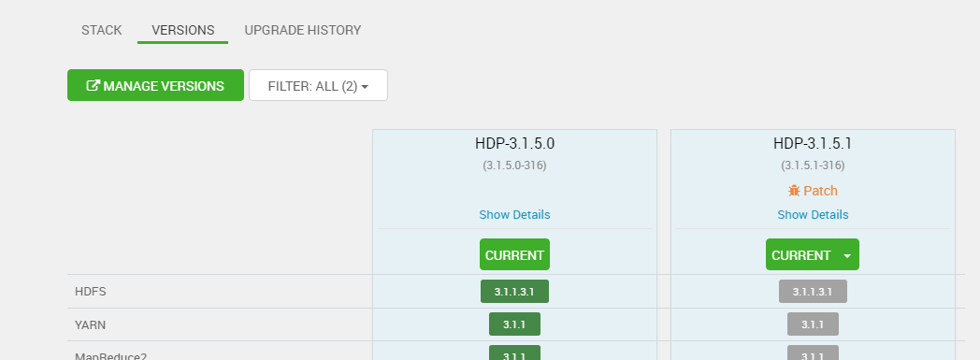Click the gray YARN 3.1.1 version badge
This screenshot has width=980, height=360.
click(x=813, y=324)
